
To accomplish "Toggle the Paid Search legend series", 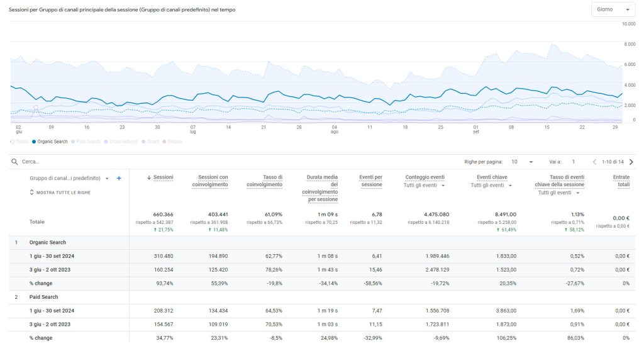I will pyautogui.click(x=86, y=142).
